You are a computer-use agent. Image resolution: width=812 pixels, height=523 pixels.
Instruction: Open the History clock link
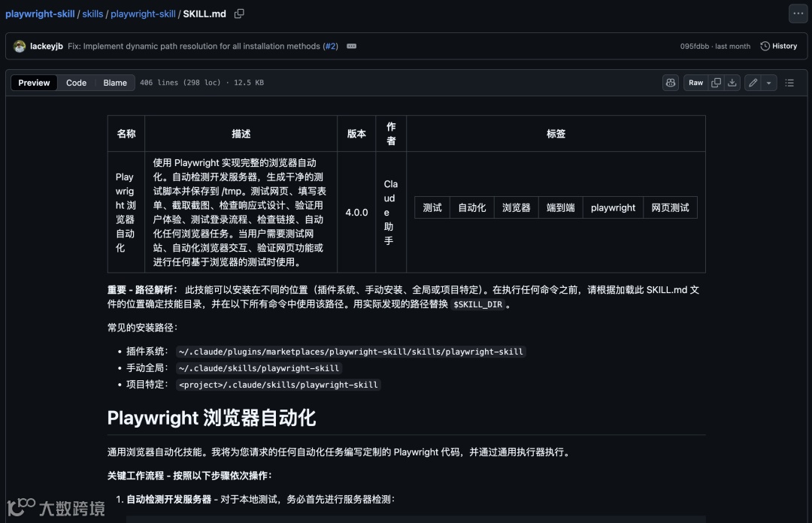pyautogui.click(x=778, y=46)
